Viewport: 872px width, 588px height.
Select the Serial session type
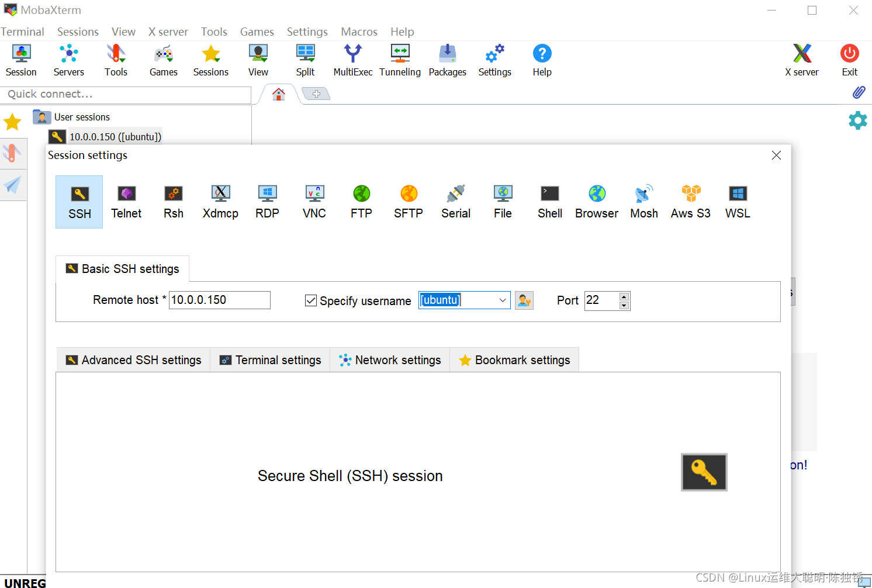tap(456, 202)
